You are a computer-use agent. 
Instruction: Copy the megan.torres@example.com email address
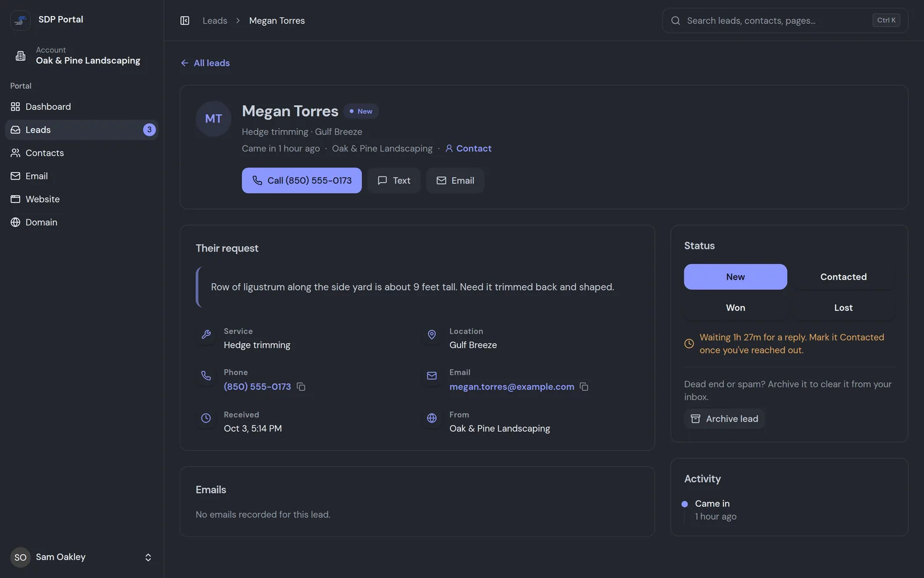click(584, 387)
